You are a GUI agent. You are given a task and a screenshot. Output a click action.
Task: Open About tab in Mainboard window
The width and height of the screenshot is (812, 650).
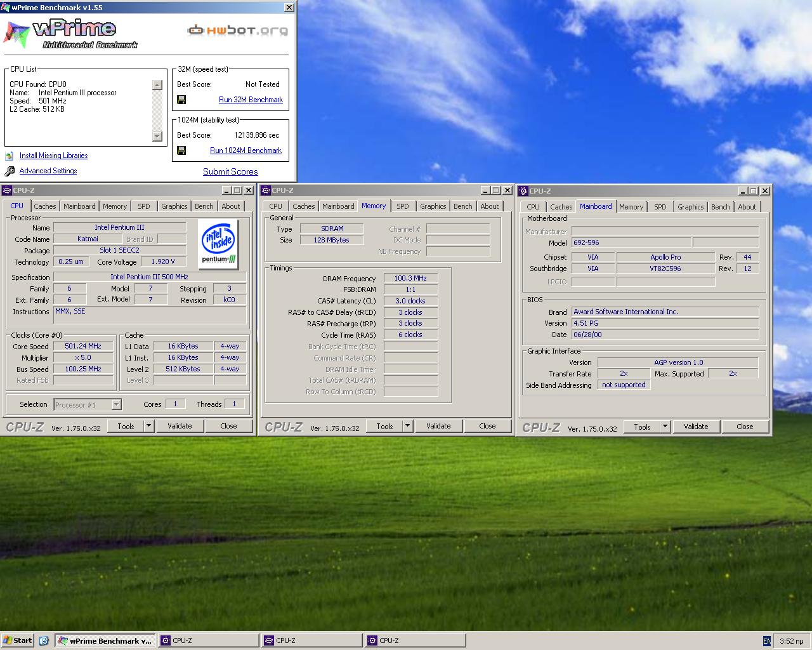(x=747, y=207)
